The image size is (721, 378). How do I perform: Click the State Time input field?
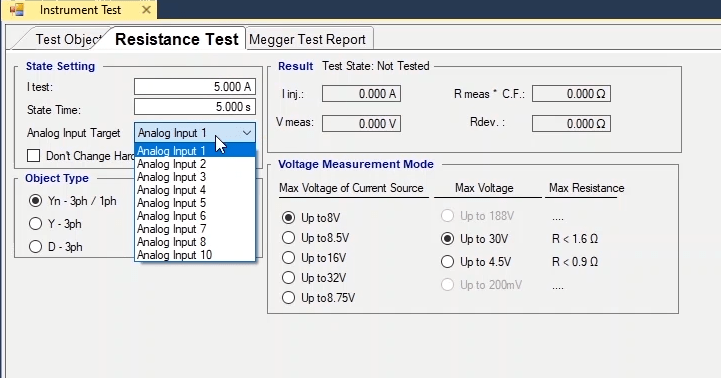[195, 107]
